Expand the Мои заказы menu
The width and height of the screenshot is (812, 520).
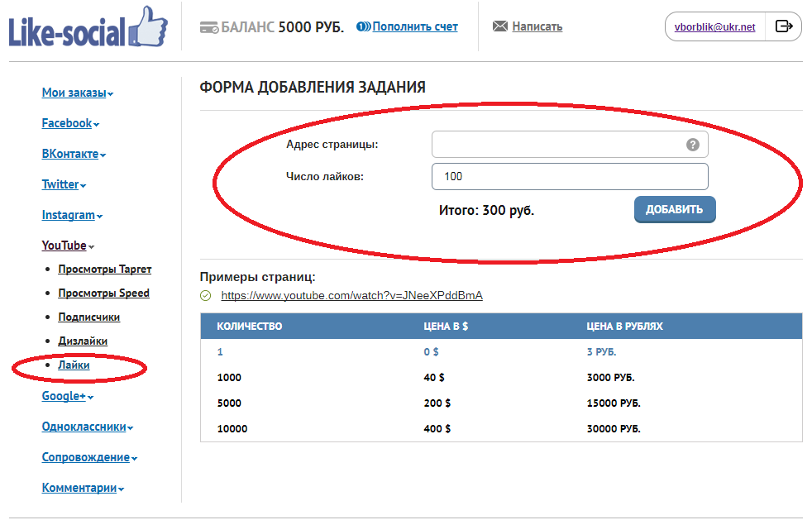[x=78, y=93]
